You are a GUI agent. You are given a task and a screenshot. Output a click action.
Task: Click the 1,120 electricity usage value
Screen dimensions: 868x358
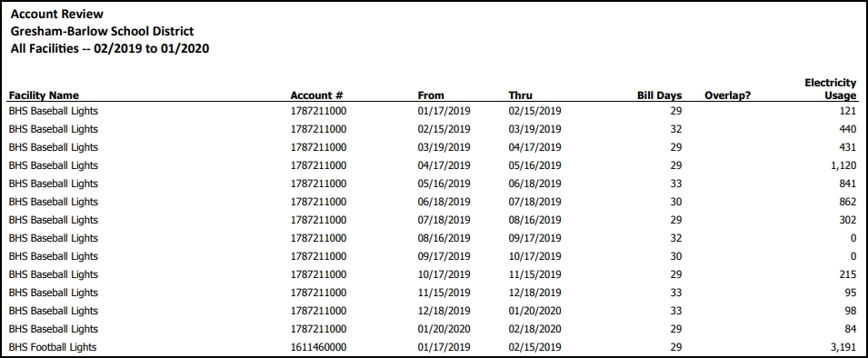click(844, 165)
